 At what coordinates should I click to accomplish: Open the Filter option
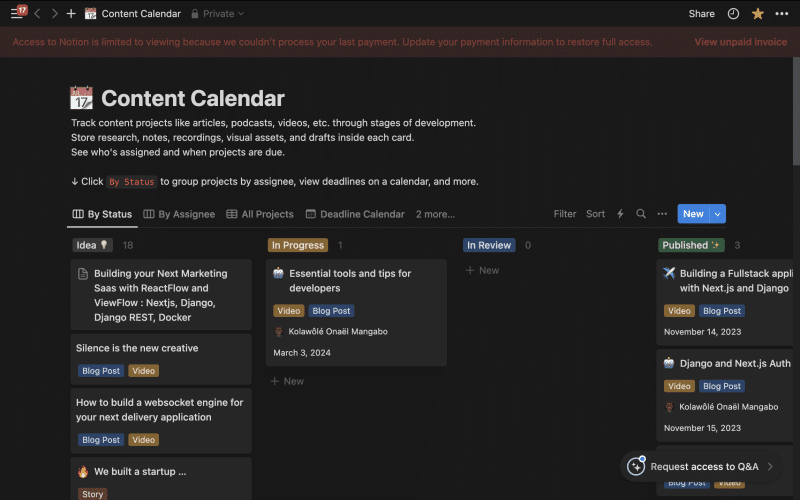[x=565, y=214]
